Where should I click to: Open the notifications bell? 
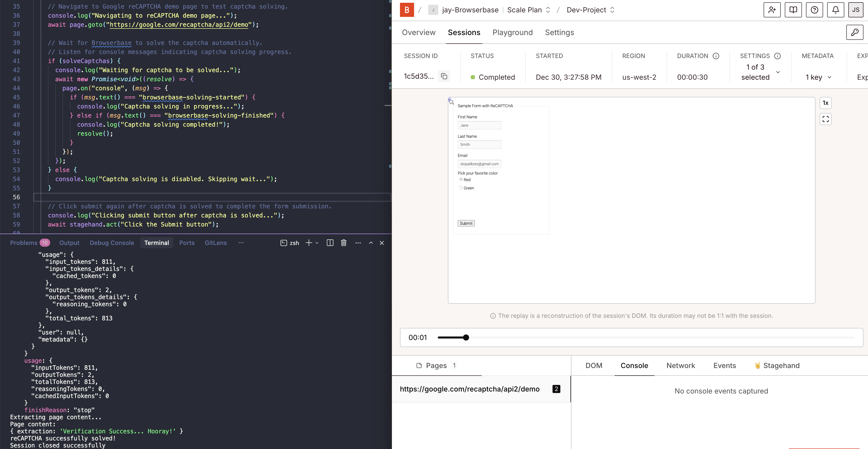coord(836,10)
